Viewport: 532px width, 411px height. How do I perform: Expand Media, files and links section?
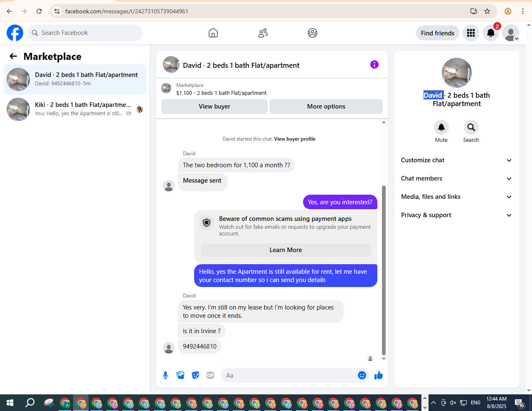coord(456,197)
